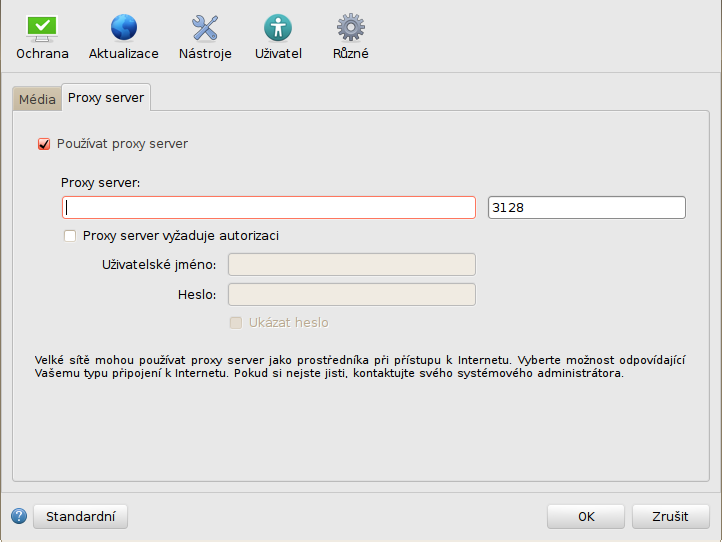Click the Uživatelské jméno input field

[x=352, y=265]
